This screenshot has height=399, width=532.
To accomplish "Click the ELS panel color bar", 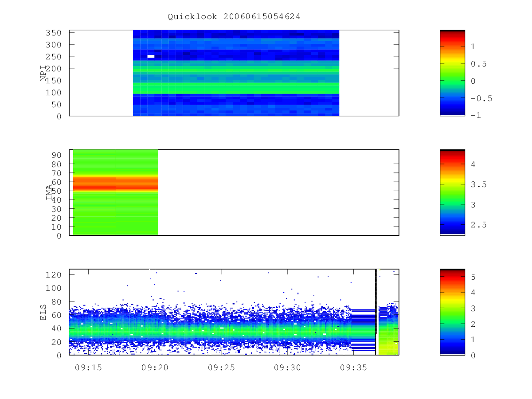I will [x=452, y=312].
